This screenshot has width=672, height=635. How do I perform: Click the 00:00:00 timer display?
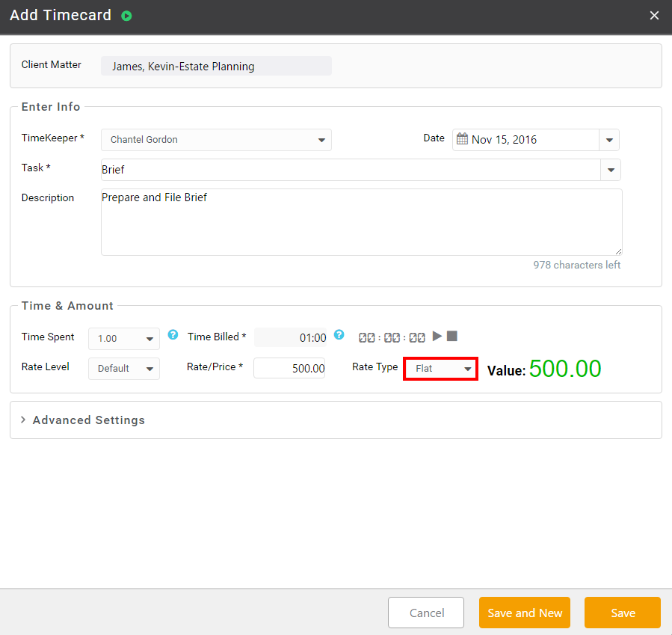point(392,338)
